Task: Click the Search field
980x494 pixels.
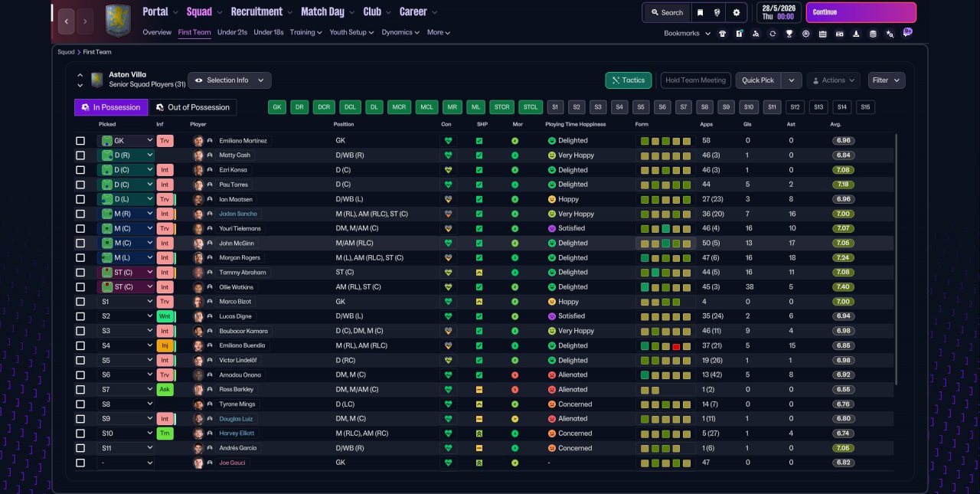Action: coord(667,12)
